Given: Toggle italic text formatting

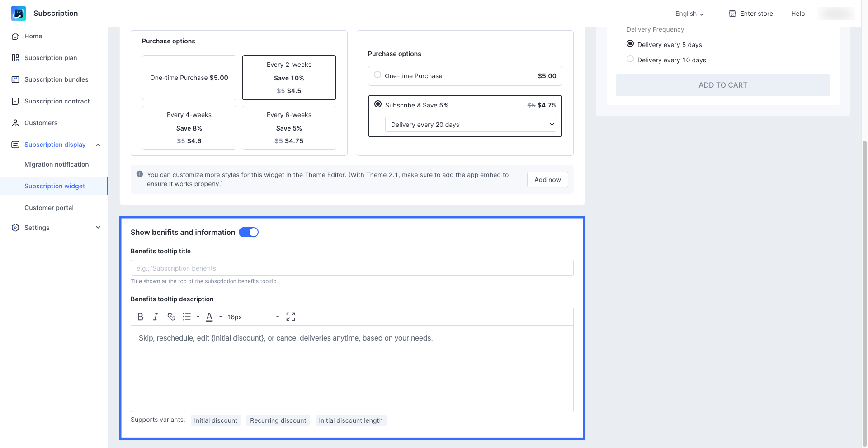Looking at the screenshot, I should (156, 317).
